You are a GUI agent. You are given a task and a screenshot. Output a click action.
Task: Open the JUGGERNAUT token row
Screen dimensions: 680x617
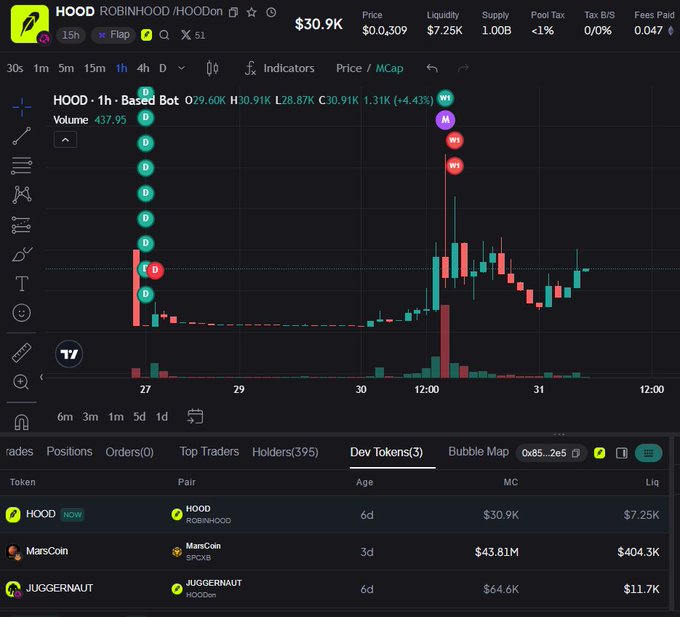[334, 588]
